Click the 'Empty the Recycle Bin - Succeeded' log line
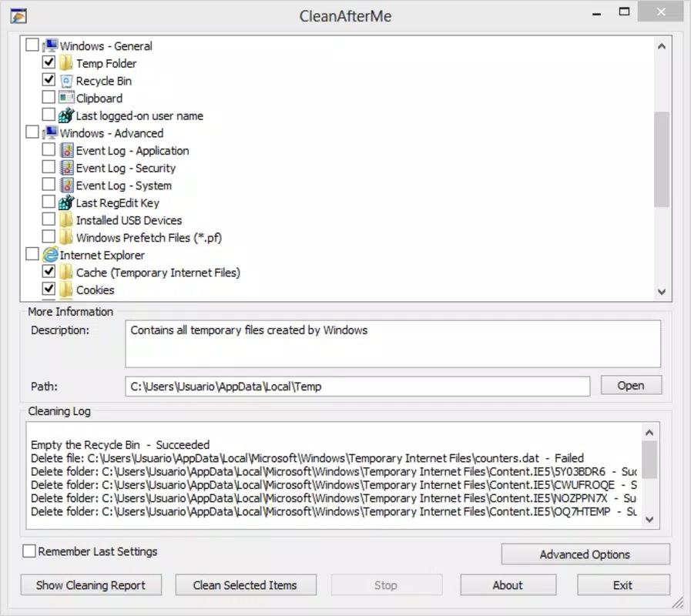The width and height of the screenshot is (691, 616). coord(120,444)
